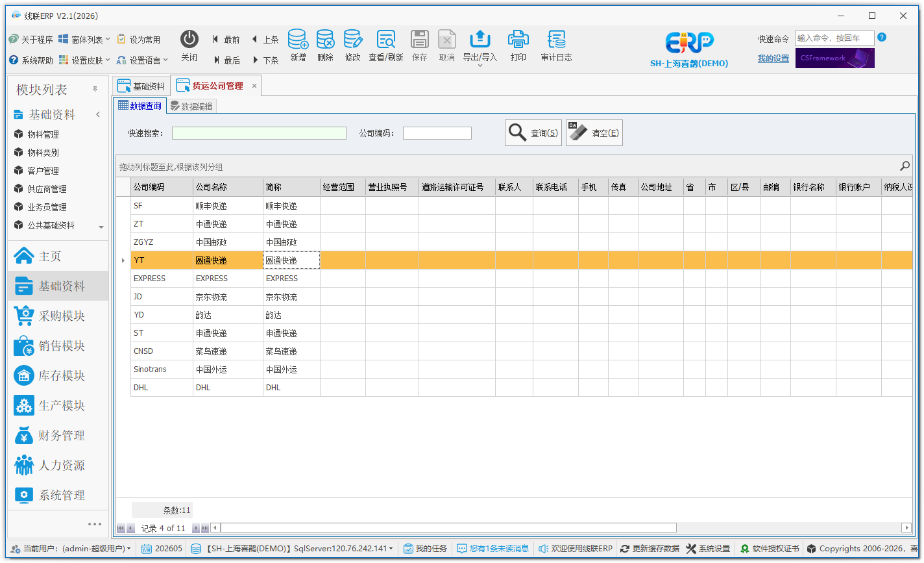Open the 设置皮肤 skin dropdown
Screen dimensions: 924x563
[84, 60]
